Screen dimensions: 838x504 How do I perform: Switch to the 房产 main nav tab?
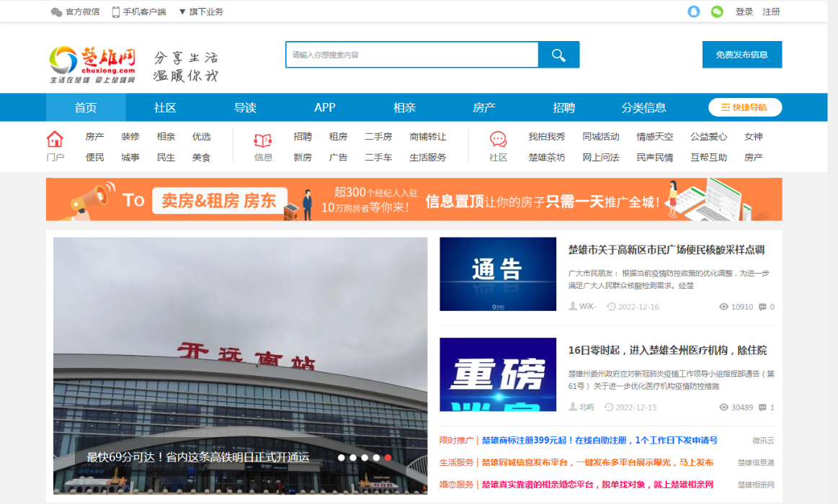(484, 107)
